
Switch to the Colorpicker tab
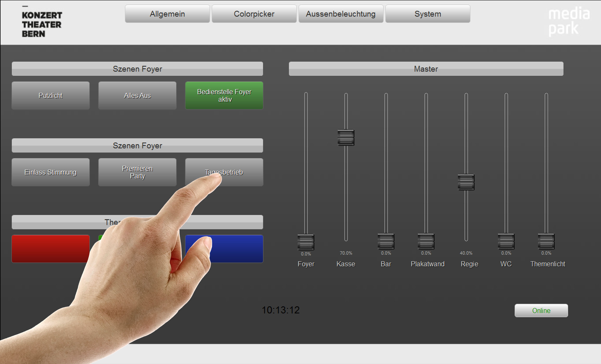pos(254,14)
